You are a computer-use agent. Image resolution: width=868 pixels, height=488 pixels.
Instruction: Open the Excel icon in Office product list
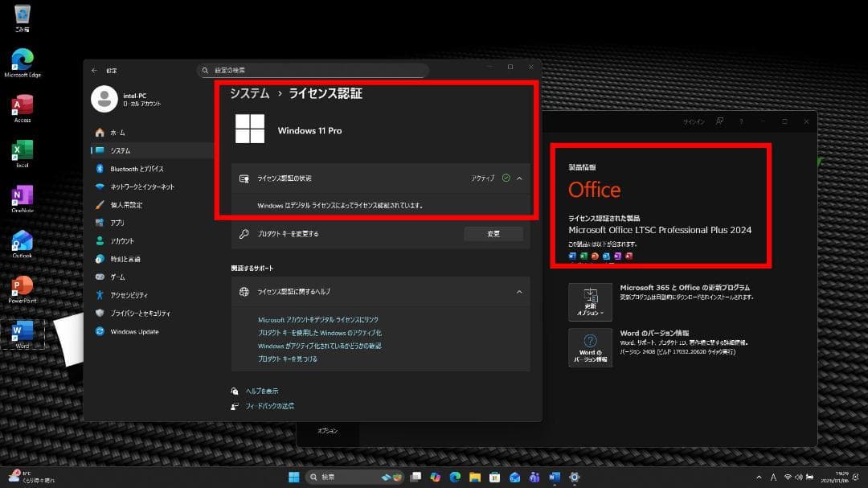583,256
